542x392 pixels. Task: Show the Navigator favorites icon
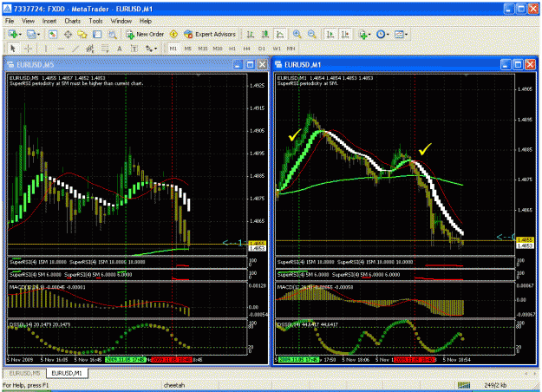coord(82,34)
